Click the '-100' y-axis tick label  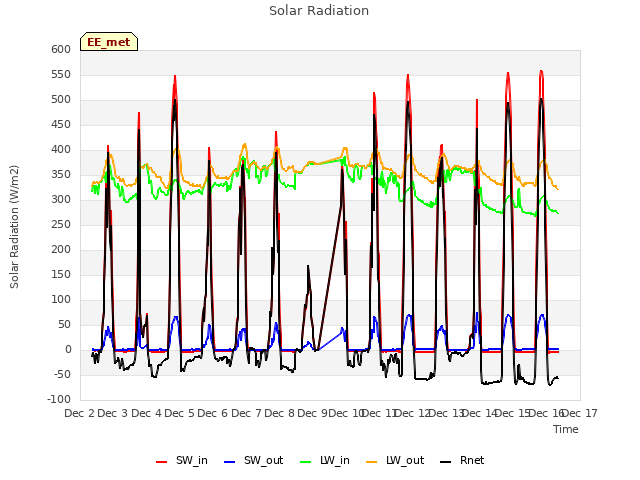60,400
